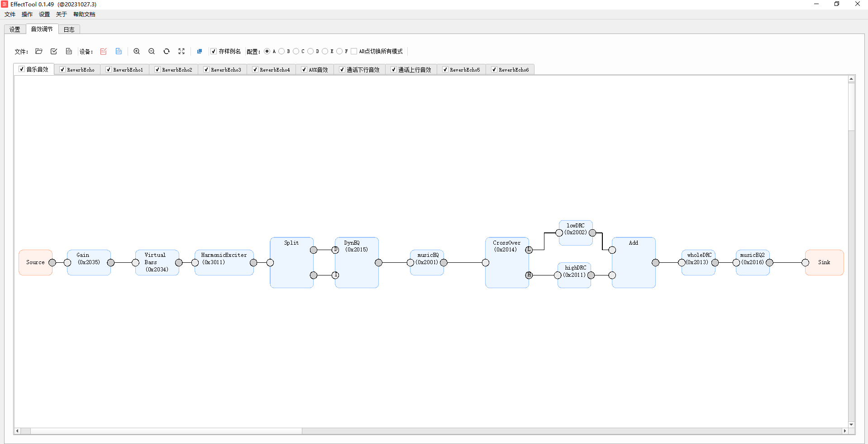Switch to the 设置 tab

15,29
